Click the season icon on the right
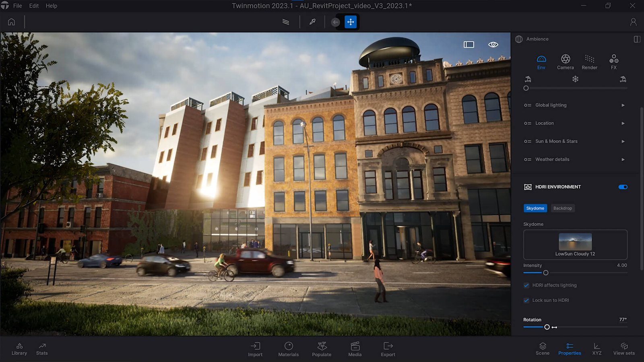644x362 pixels. [x=623, y=79]
